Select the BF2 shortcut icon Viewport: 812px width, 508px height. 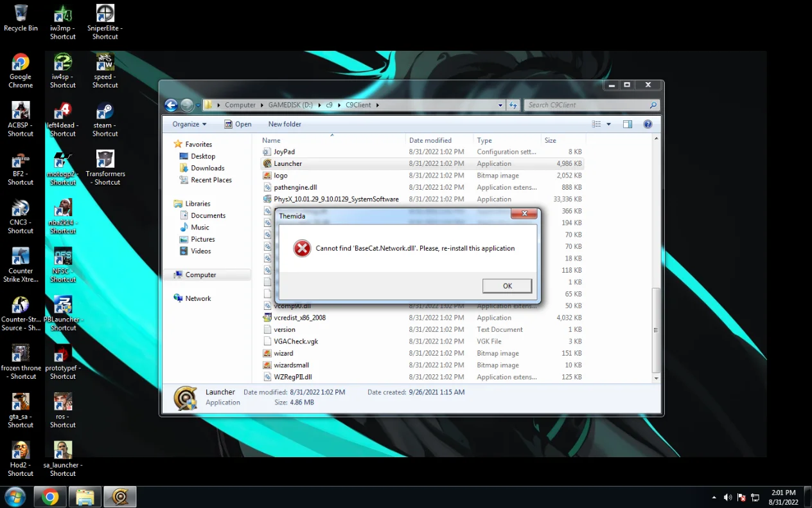[x=21, y=168]
